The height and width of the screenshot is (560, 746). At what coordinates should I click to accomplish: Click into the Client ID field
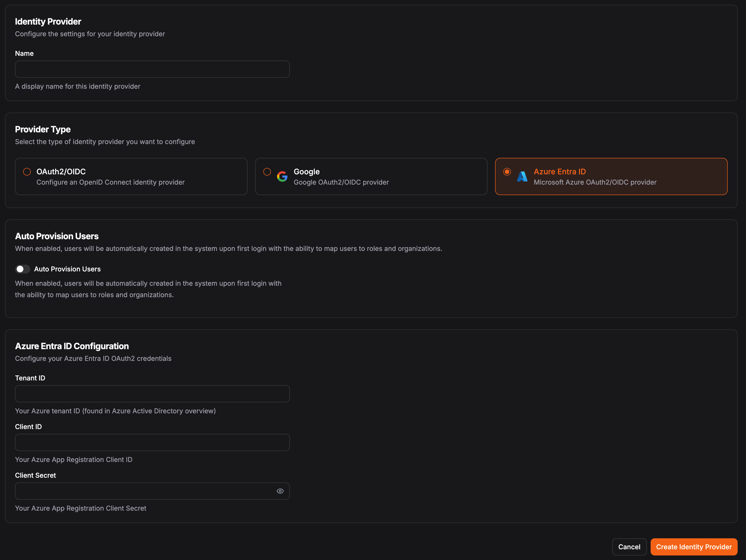[152, 442]
